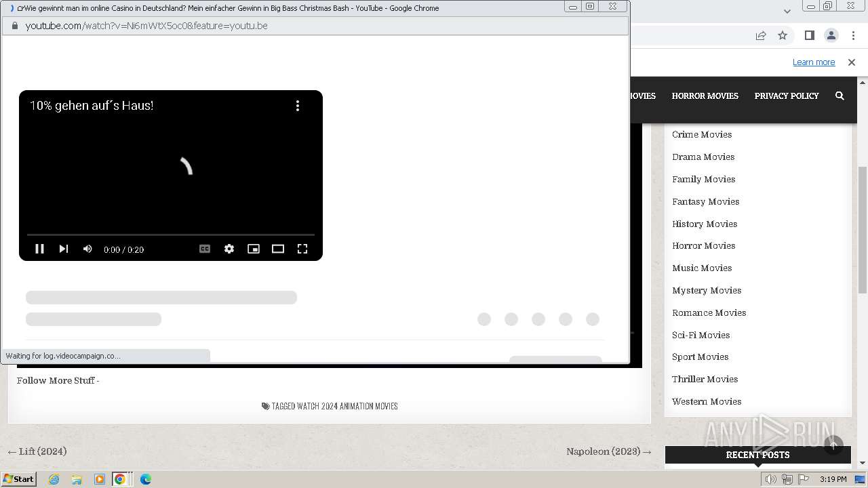Dismiss the info bar with X

click(852, 62)
